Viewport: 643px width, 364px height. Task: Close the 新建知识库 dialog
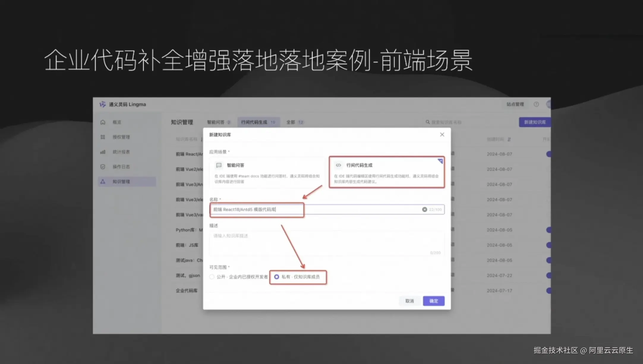(x=442, y=134)
